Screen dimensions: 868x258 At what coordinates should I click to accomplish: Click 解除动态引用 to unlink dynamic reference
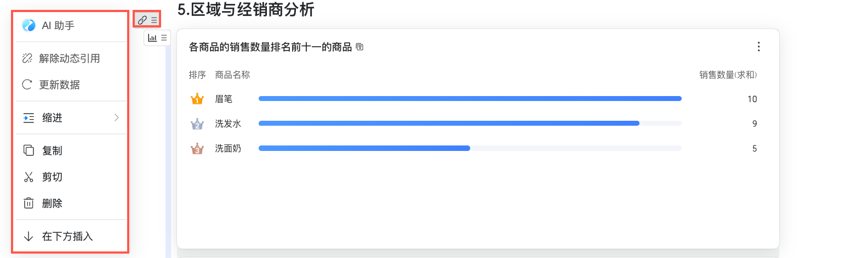pyautogui.click(x=69, y=58)
